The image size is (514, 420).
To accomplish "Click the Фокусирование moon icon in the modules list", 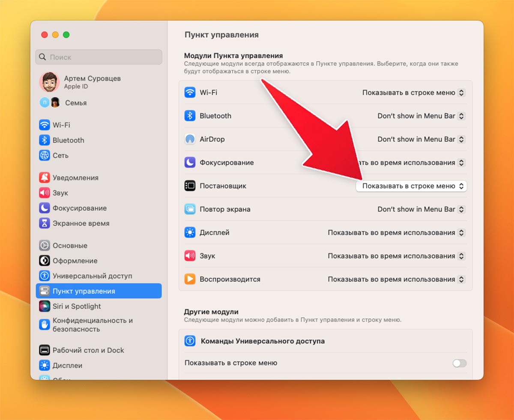I will (x=190, y=163).
